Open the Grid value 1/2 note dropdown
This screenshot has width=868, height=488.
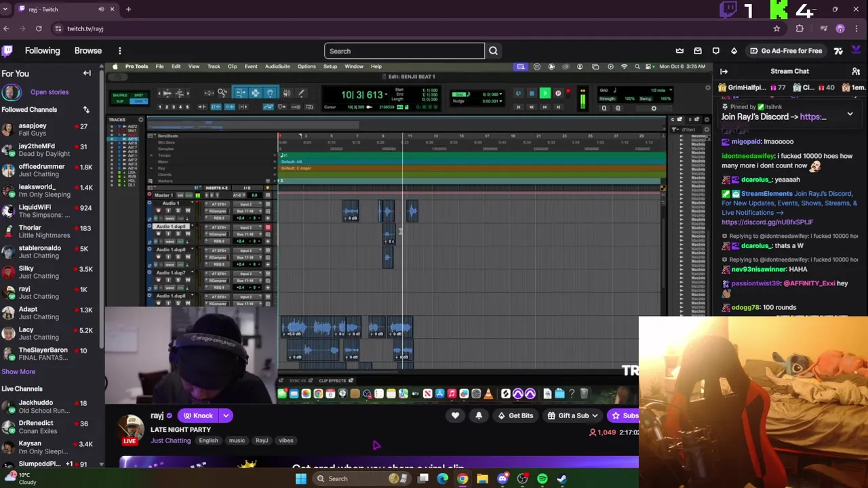pyautogui.click(x=670, y=90)
